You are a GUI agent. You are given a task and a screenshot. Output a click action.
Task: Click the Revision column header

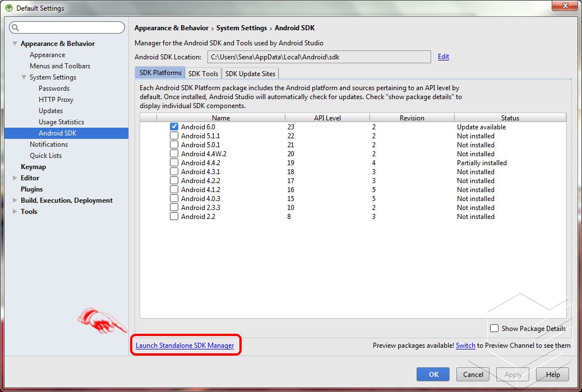point(412,118)
